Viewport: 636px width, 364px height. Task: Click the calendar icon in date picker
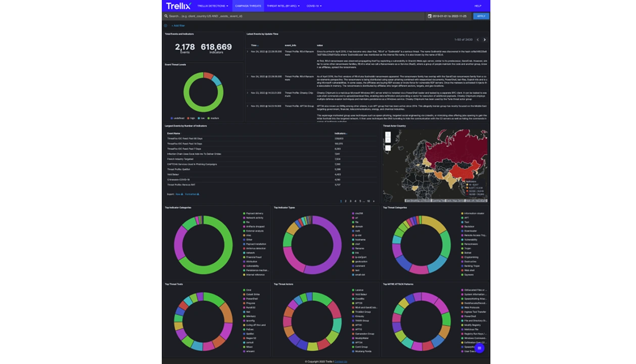(x=430, y=16)
